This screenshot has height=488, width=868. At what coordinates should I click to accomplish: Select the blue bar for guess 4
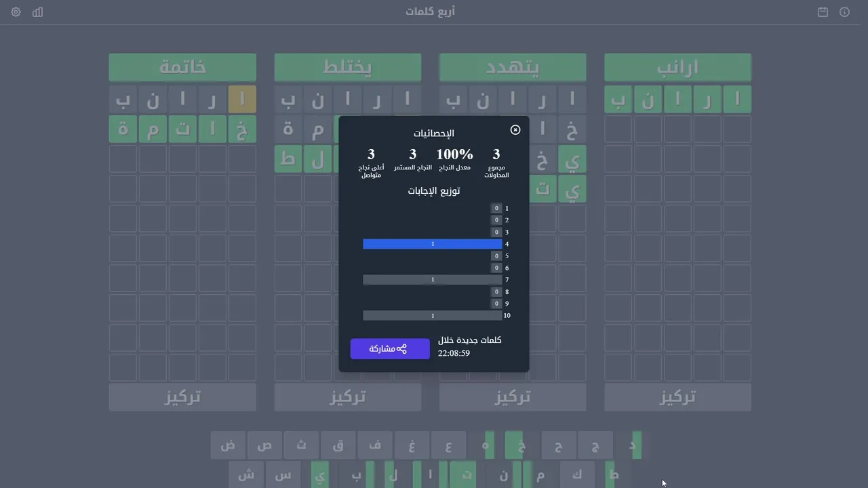(x=433, y=244)
